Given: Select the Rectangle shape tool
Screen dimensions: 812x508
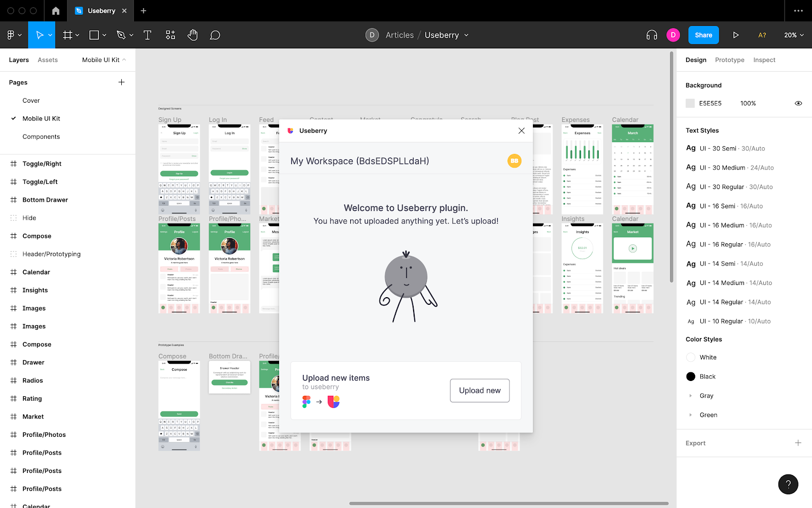Looking at the screenshot, I should 94,35.
